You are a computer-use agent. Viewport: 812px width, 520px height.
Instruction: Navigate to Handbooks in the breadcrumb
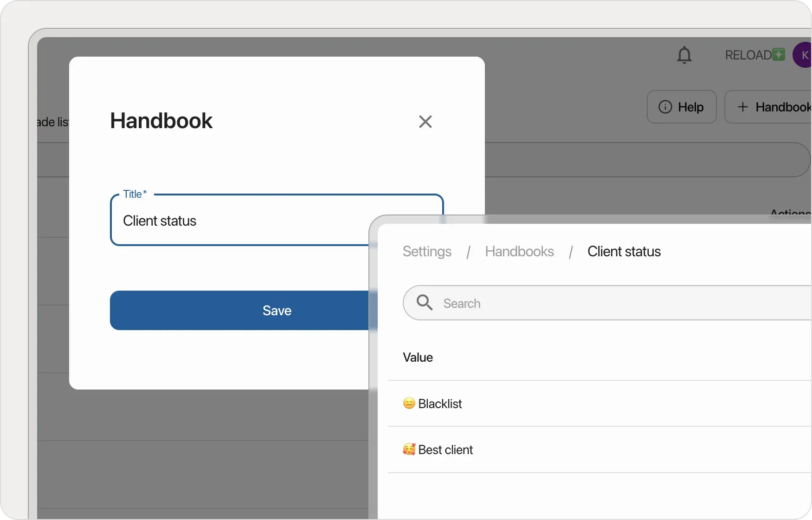pyautogui.click(x=519, y=251)
